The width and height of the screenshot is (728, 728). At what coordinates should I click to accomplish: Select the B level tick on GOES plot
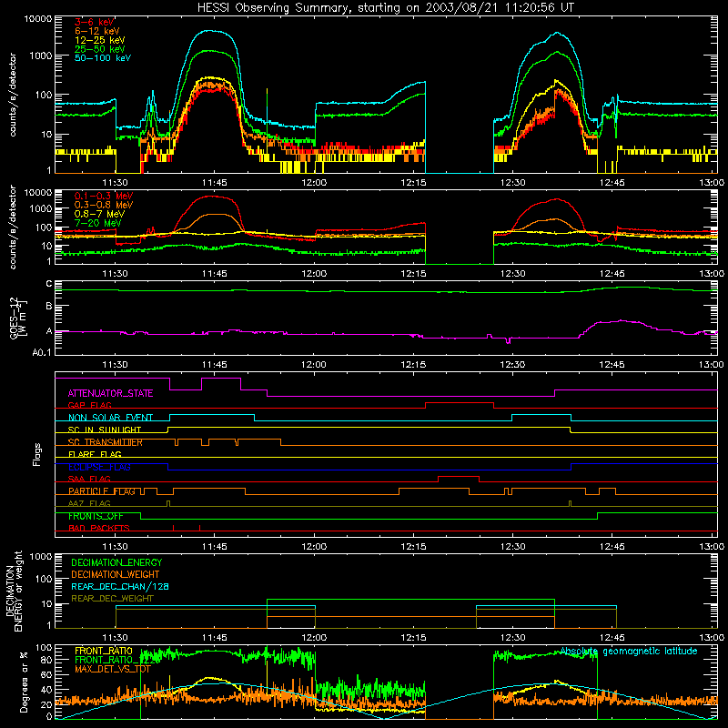click(x=49, y=306)
